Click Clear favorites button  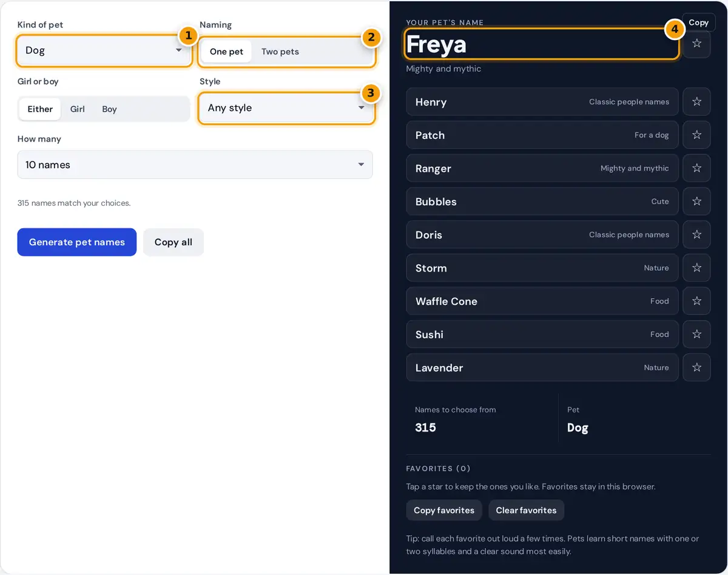526,510
